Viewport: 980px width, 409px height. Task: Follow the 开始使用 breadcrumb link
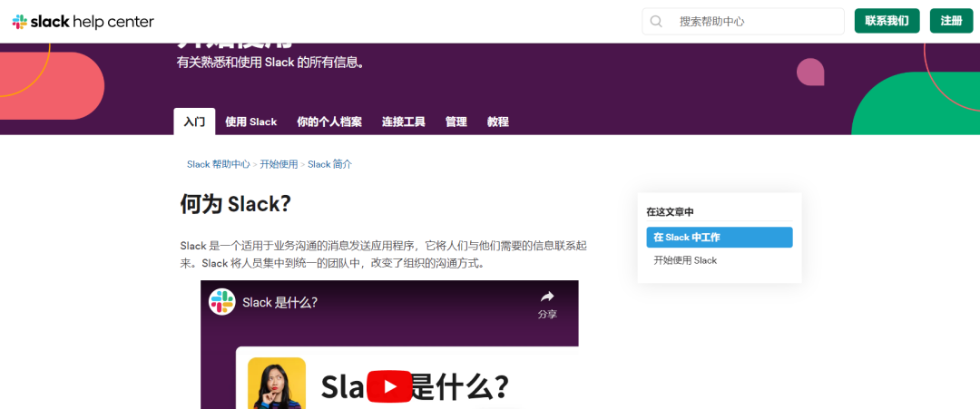pos(279,164)
